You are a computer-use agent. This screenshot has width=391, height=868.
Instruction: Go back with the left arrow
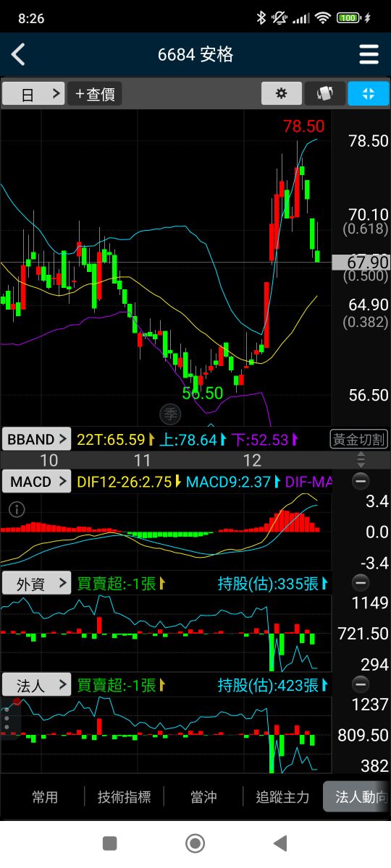(x=18, y=54)
